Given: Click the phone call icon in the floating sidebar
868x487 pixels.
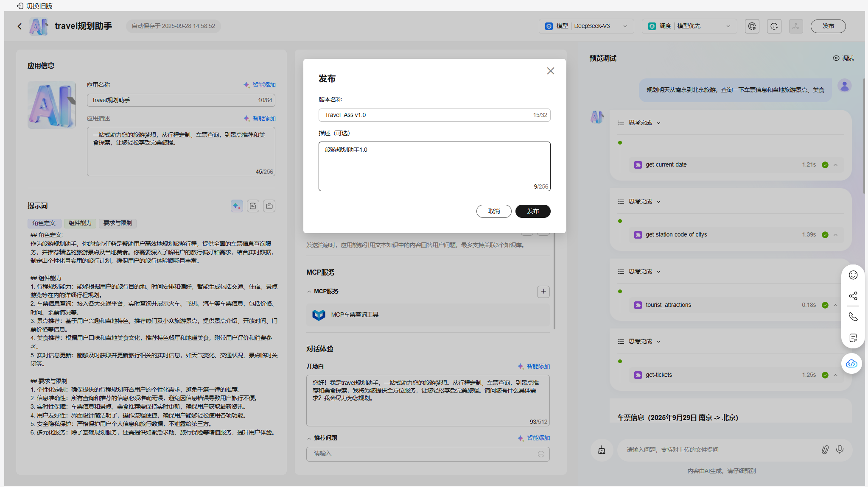Looking at the screenshot, I should [x=853, y=317].
